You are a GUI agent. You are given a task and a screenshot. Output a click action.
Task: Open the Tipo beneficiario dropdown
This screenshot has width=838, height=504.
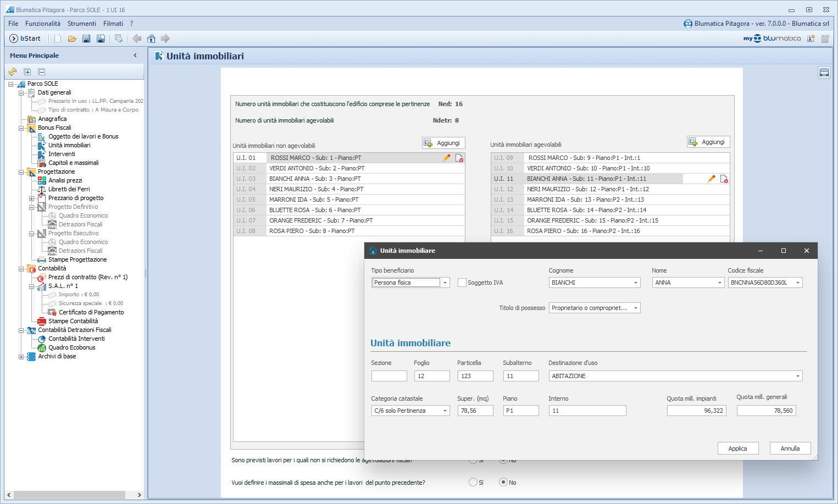point(445,283)
